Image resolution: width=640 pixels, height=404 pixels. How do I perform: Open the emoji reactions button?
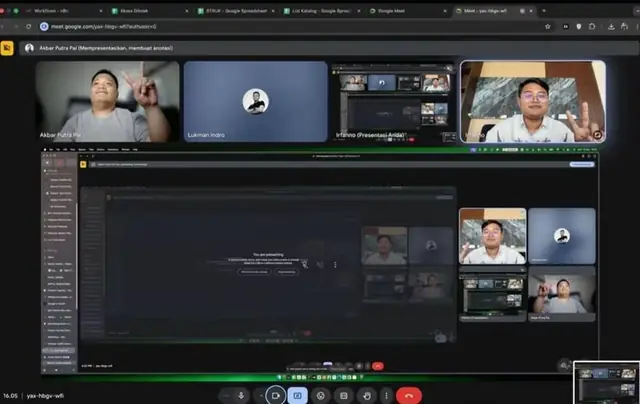click(321, 395)
